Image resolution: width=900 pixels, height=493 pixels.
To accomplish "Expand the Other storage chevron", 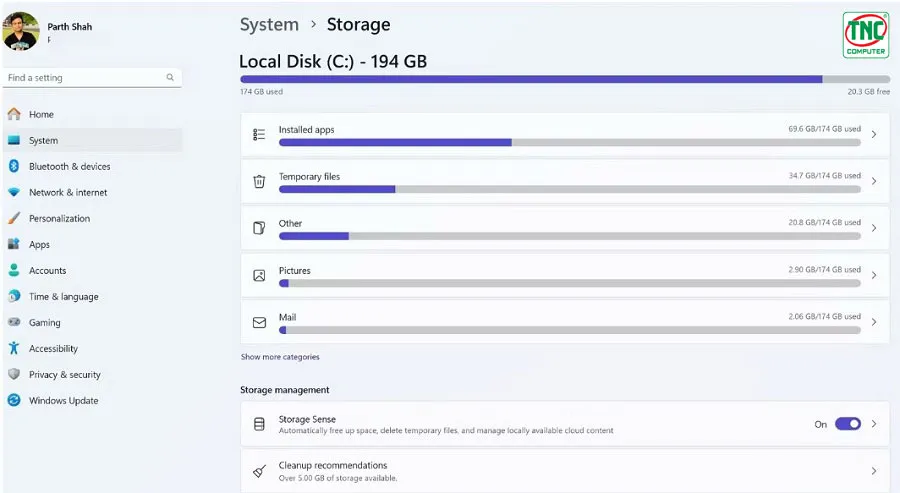I will tap(874, 228).
